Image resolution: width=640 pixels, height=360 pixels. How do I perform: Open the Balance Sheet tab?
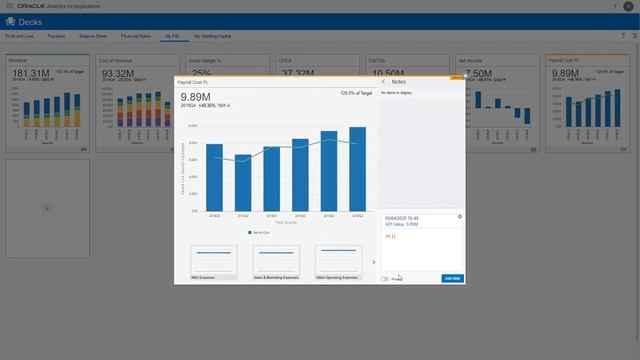click(93, 36)
